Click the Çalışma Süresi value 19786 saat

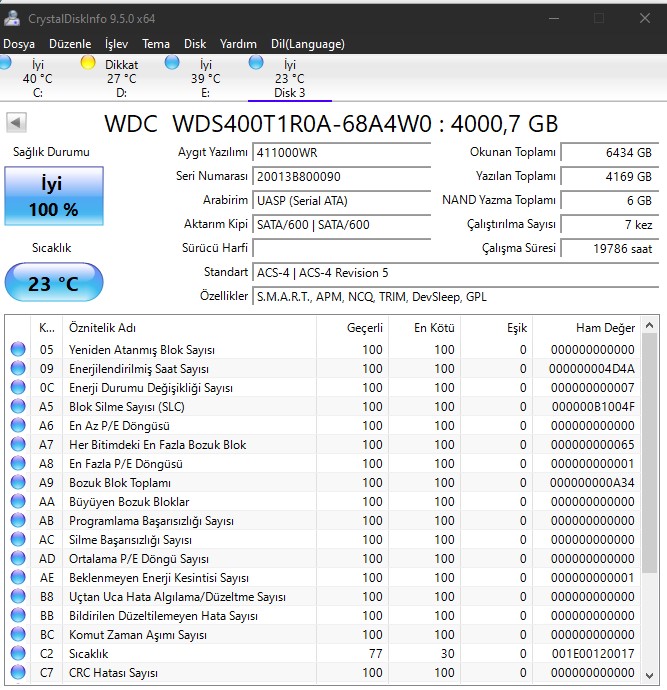click(x=610, y=249)
